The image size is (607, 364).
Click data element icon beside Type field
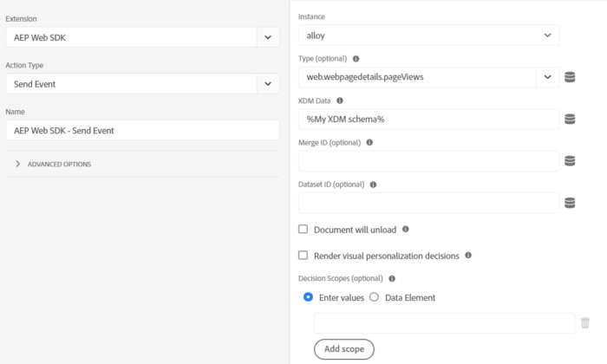pyautogui.click(x=570, y=77)
